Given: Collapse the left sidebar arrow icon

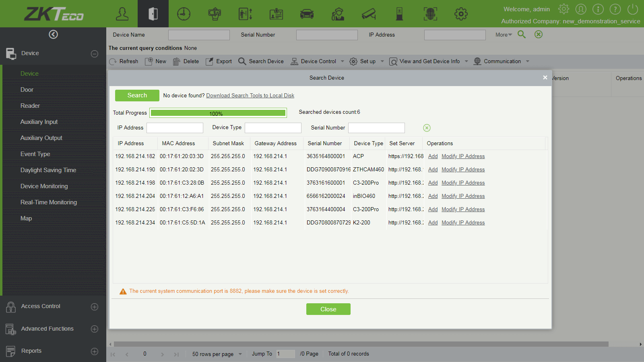Looking at the screenshot, I should (x=53, y=35).
